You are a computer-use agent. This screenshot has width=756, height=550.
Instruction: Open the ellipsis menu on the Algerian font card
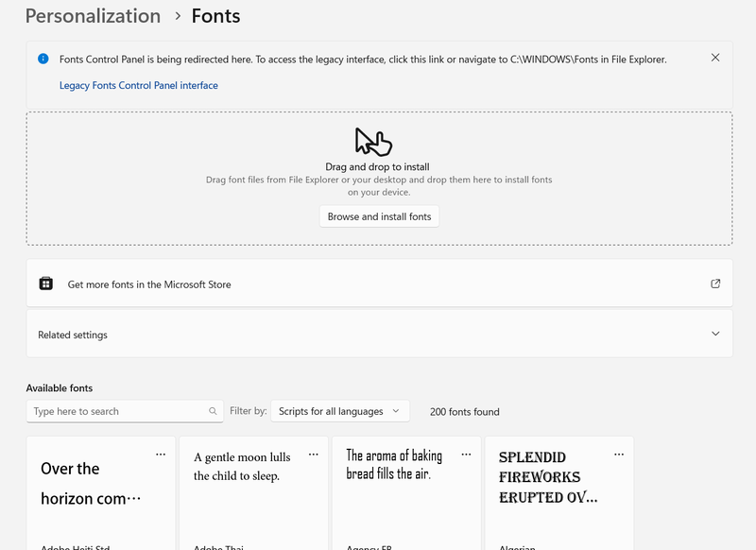pos(619,455)
